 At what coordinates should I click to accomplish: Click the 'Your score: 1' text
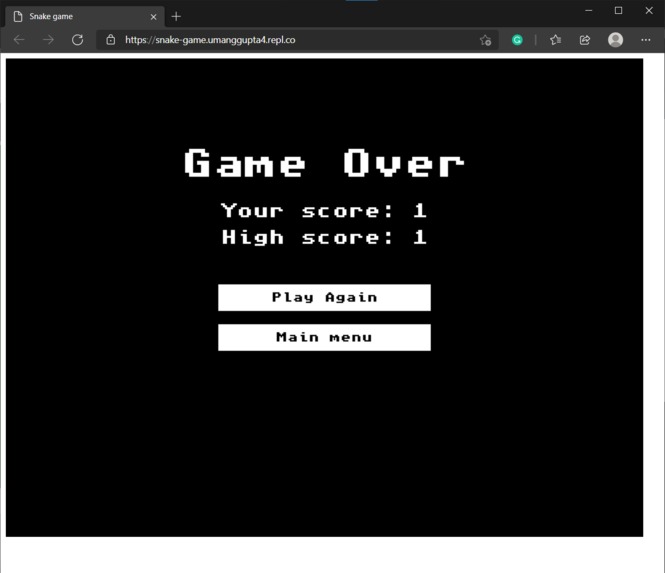coord(324,211)
